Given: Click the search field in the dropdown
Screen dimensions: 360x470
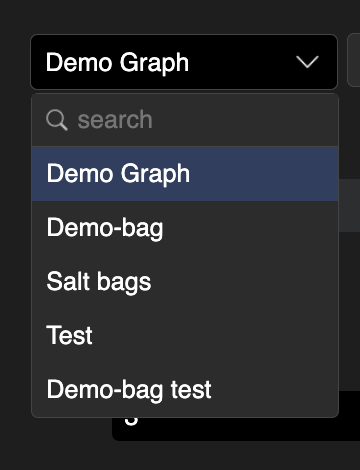Looking at the screenshot, I should [x=185, y=120].
